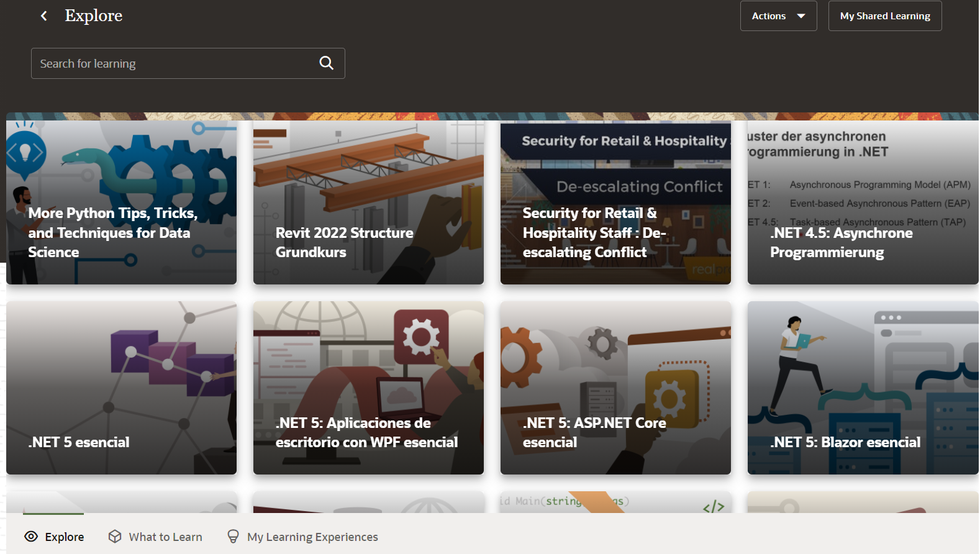Open My Shared Learning
Image resolution: width=980 pixels, height=554 pixels.
pyautogui.click(x=885, y=16)
